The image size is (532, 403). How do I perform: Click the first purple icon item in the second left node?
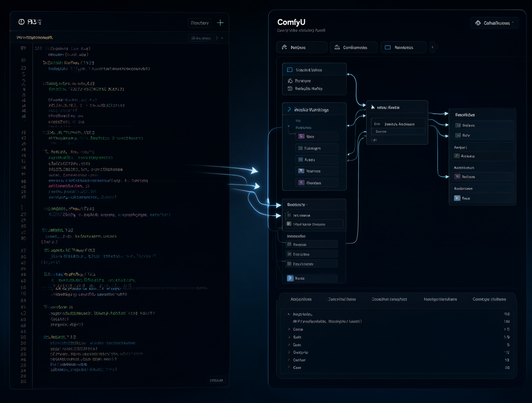317,136
